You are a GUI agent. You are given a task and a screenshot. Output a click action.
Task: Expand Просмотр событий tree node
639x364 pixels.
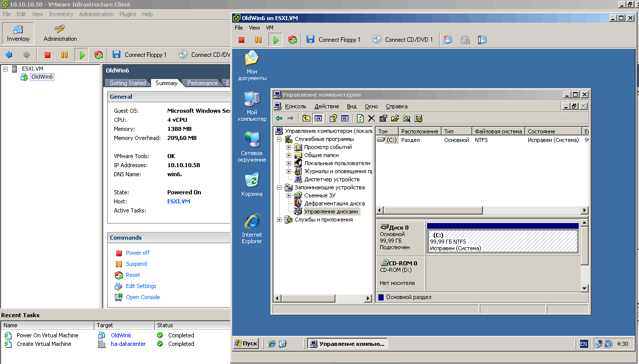coord(289,147)
